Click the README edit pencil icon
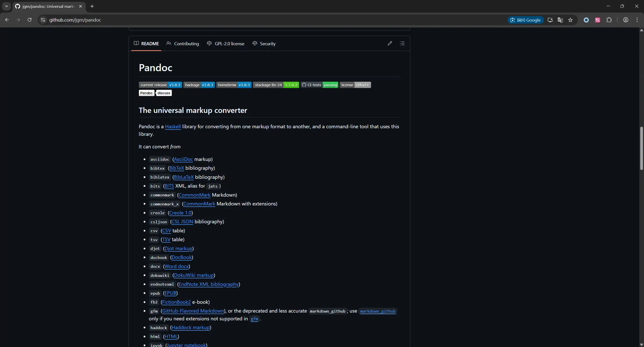 390,43
